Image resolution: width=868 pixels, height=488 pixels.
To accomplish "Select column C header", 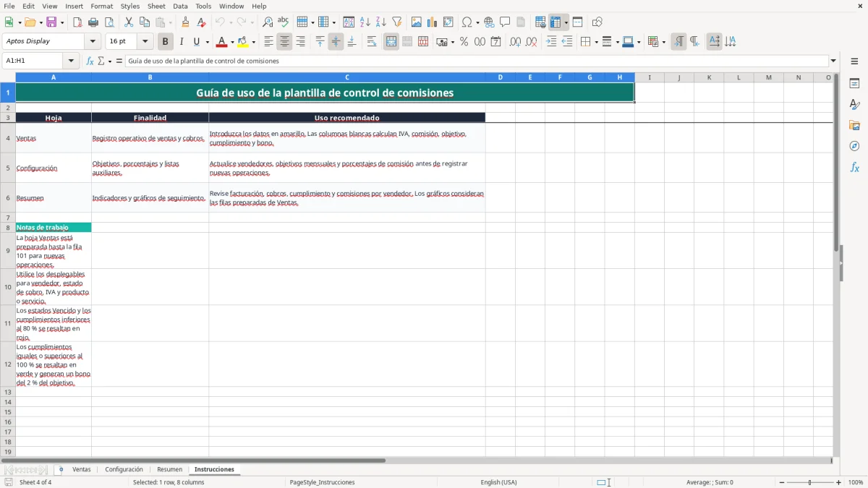I will tap(347, 77).
